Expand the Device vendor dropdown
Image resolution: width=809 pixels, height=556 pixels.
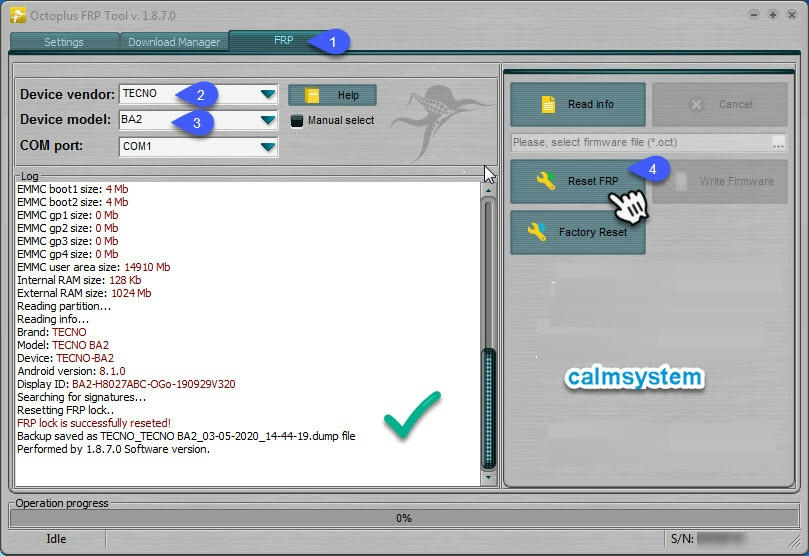(x=267, y=94)
